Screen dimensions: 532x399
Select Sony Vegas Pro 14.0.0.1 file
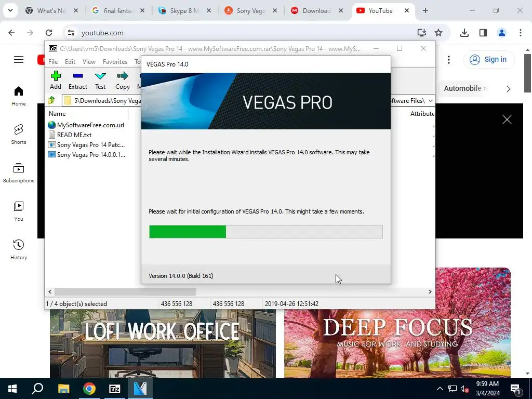pos(87,155)
